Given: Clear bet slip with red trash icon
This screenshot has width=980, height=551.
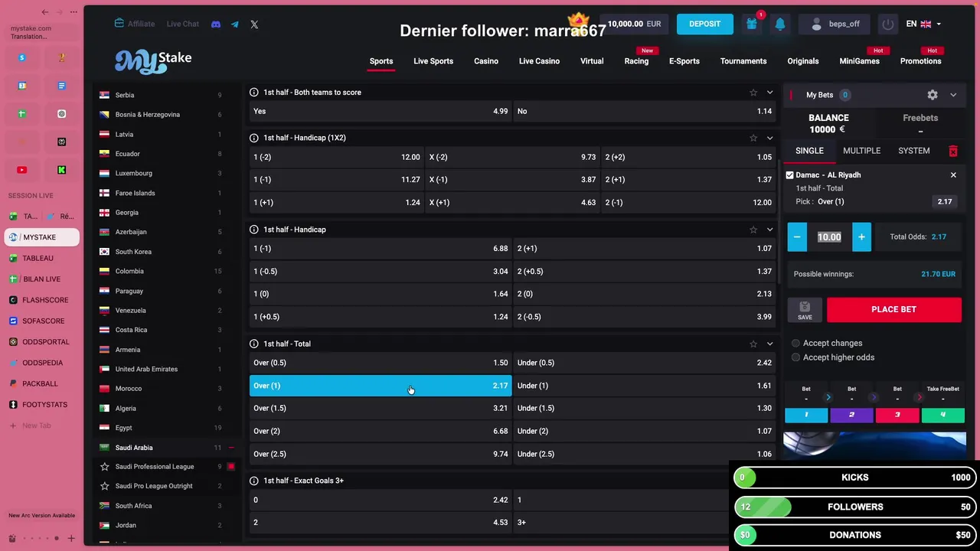Looking at the screenshot, I should click(953, 151).
